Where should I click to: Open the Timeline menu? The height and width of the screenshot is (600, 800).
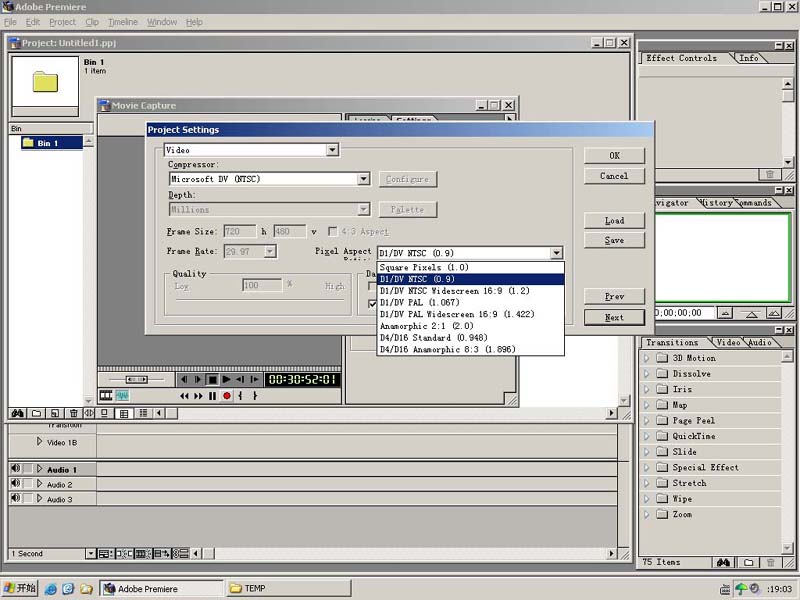pos(122,22)
